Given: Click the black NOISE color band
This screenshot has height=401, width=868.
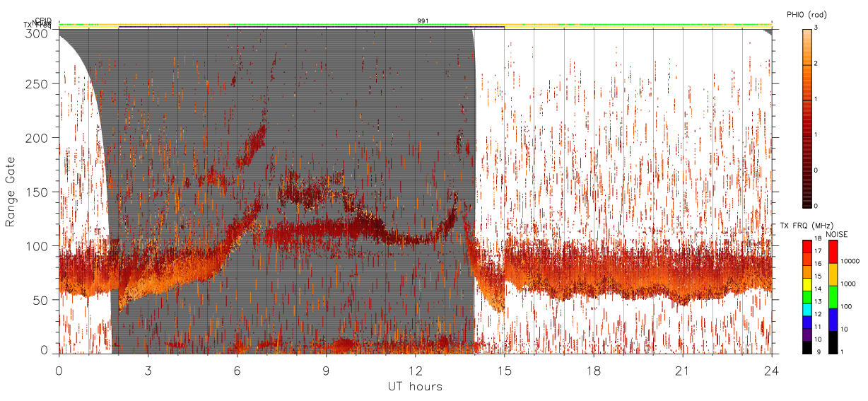Looking at the screenshot, I should (x=832, y=342).
